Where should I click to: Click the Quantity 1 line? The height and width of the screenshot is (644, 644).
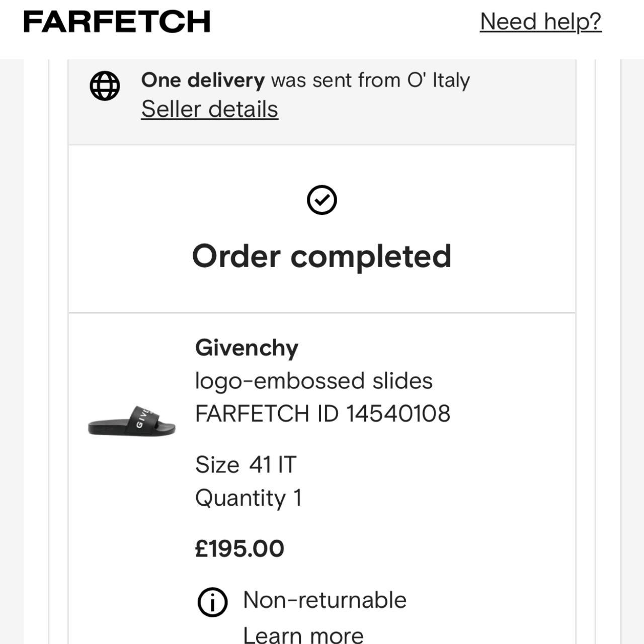(x=249, y=498)
